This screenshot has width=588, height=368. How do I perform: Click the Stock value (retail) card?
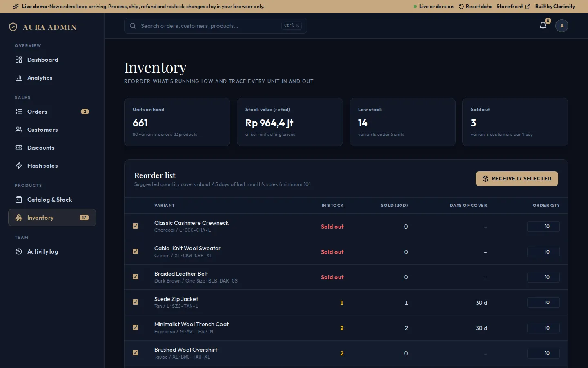(290, 122)
